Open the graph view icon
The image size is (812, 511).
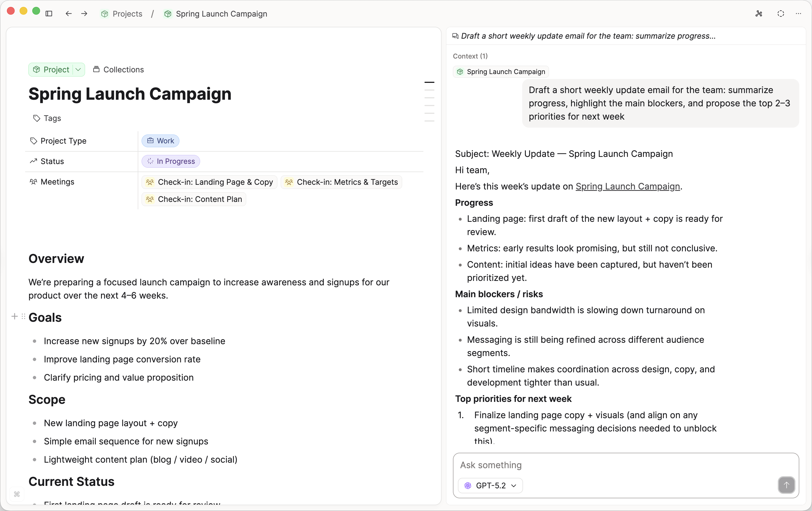[759, 14]
